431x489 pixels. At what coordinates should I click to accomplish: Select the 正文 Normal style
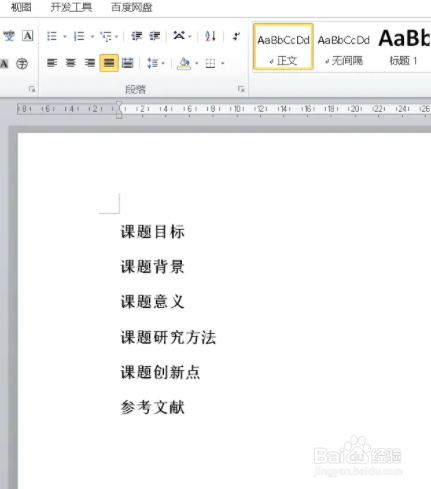[283, 46]
